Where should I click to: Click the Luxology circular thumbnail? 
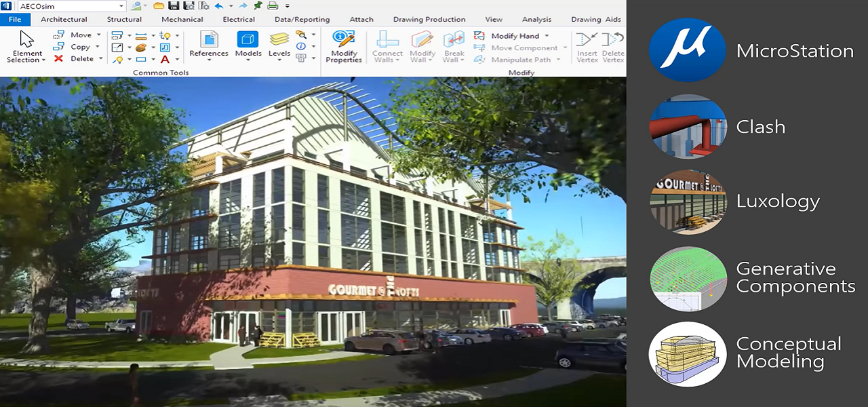point(688,202)
